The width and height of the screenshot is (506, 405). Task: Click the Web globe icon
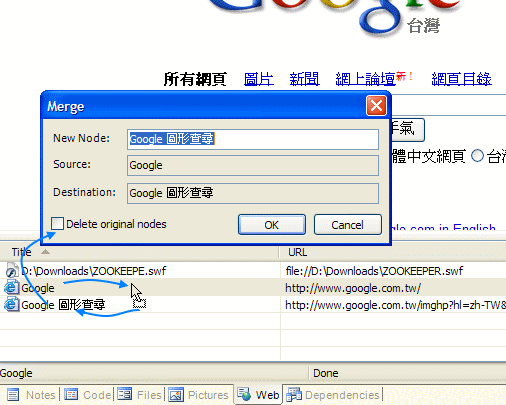pos(244,394)
